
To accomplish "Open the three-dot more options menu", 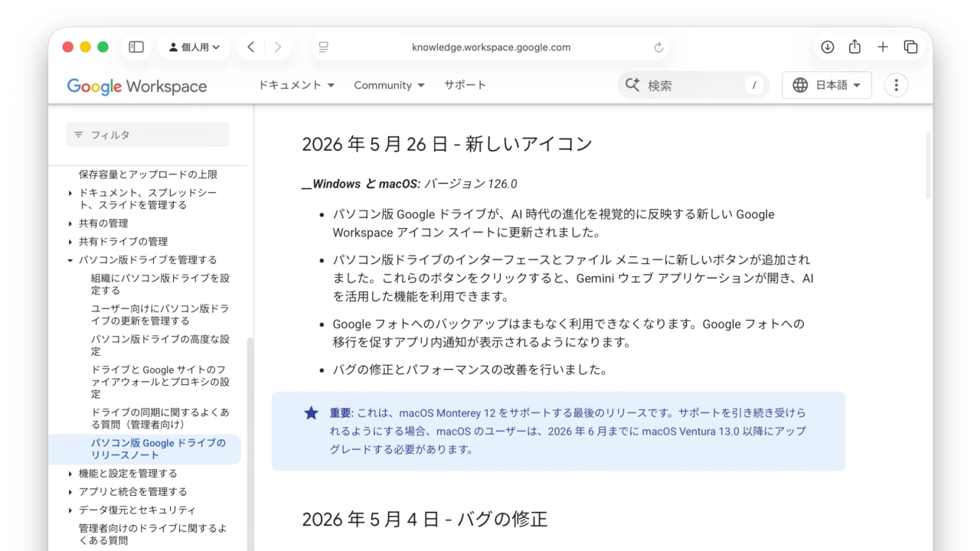I will point(897,85).
